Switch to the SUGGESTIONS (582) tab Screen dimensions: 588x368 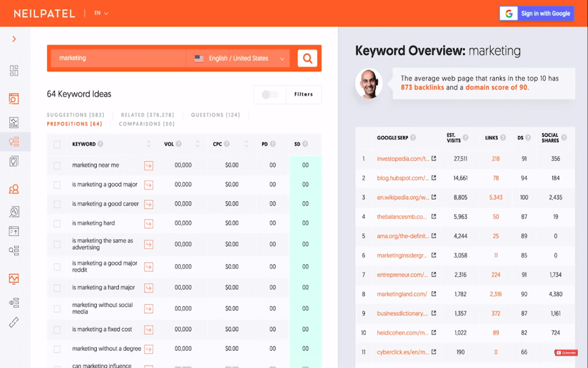pos(75,115)
